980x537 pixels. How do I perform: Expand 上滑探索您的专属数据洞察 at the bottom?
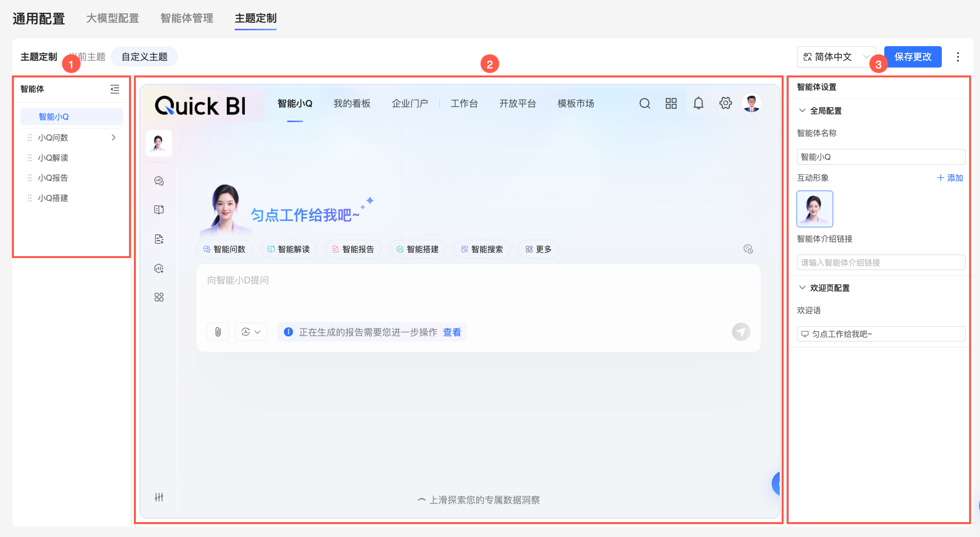pyautogui.click(x=479, y=500)
